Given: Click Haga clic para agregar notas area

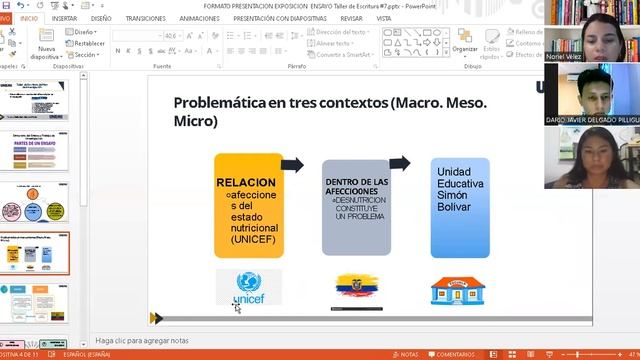Looking at the screenshot, I should (142, 340).
